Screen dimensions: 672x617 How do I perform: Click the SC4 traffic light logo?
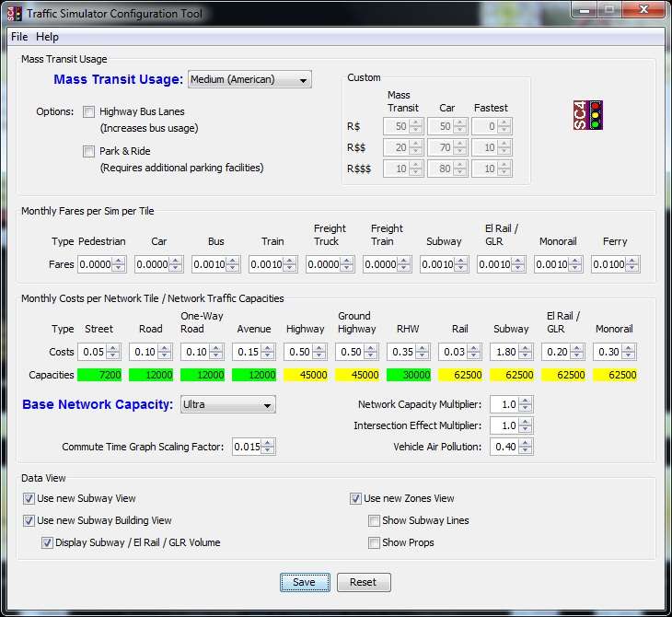click(588, 115)
